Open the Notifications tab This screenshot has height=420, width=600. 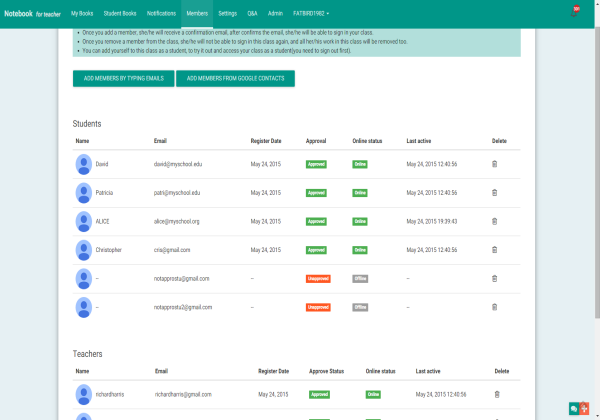[161, 13]
